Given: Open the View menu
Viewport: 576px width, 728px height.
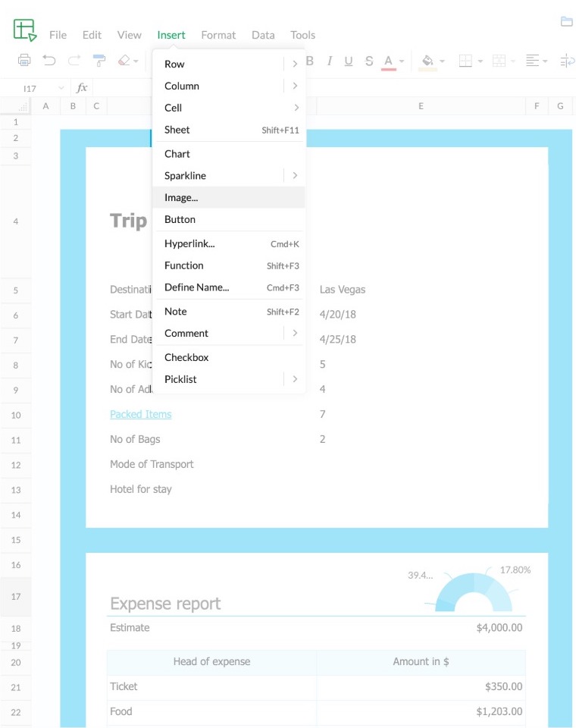Looking at the screenshot, I should tap(129, 35).
